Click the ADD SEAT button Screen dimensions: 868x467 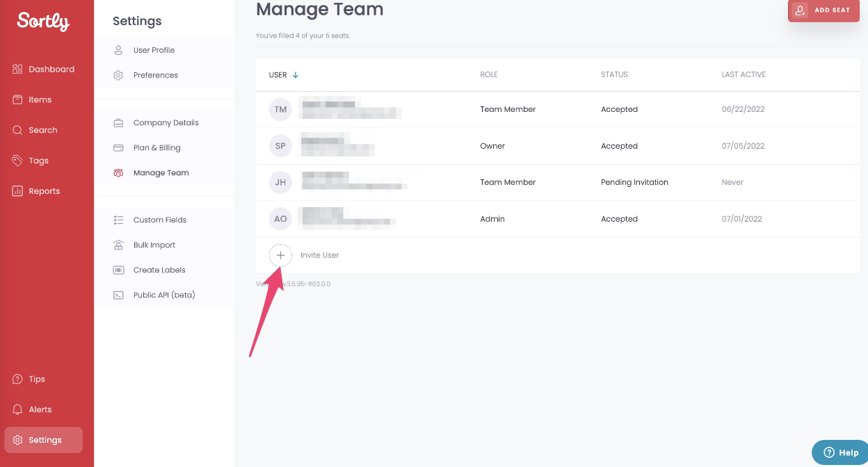[823, 10]
